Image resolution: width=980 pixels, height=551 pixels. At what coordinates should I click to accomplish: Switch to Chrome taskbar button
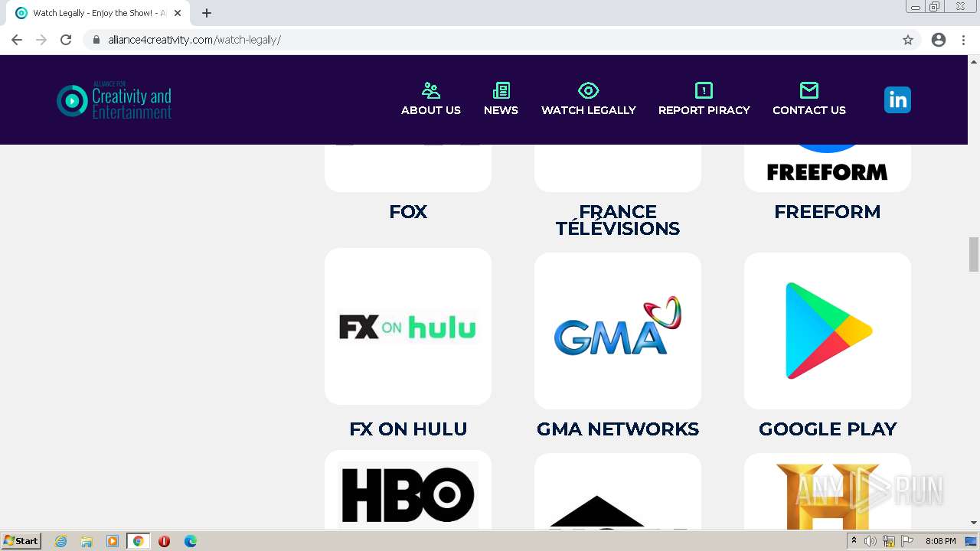(139, 541)
